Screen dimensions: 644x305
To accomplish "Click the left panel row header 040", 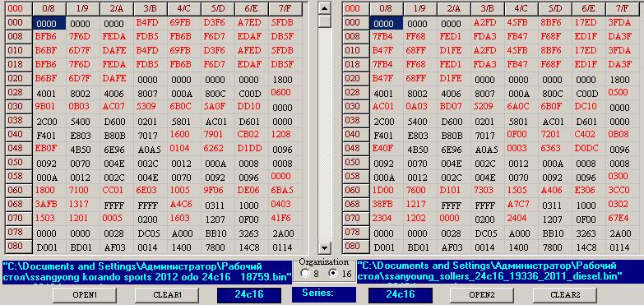I will 18,134.
